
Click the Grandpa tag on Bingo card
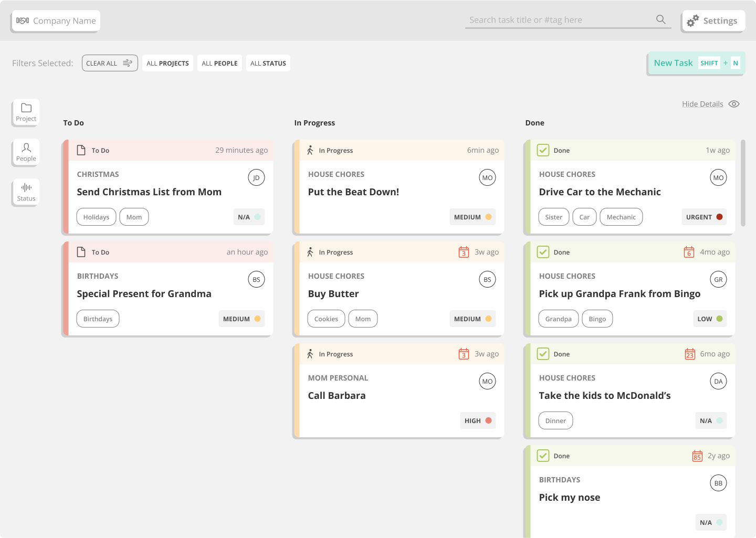click(x=559, y=319)
